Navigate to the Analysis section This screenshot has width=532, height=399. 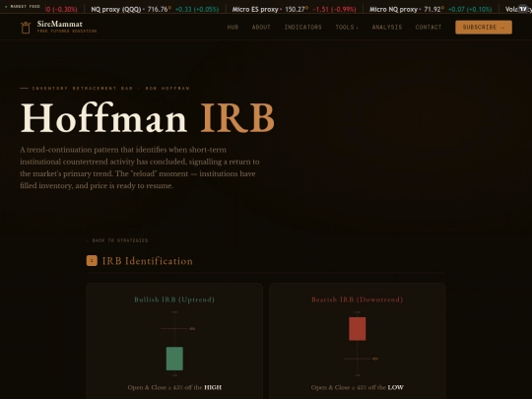[387, 28]
